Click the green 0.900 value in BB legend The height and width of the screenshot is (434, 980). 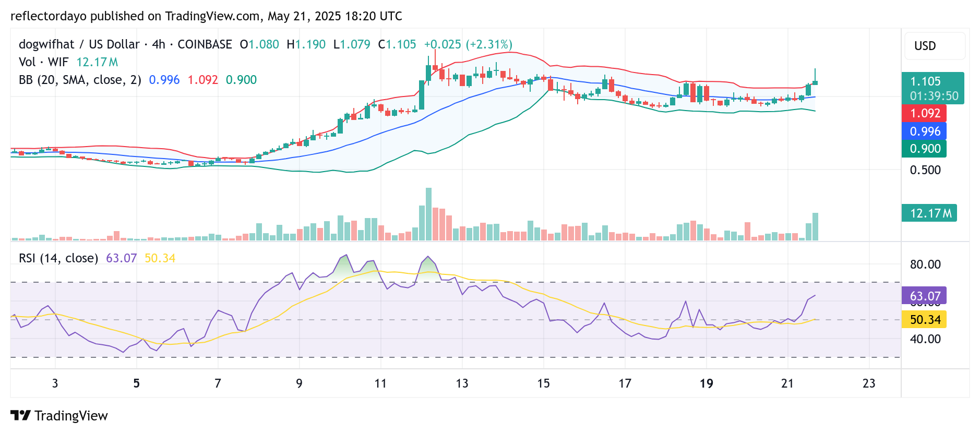pyautogui.click(x=241, y=80)
